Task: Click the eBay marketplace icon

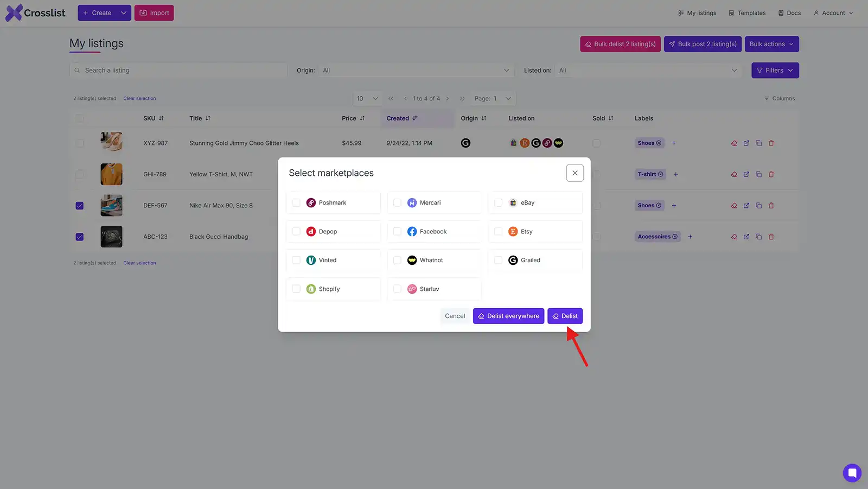Action: (513, 202)
